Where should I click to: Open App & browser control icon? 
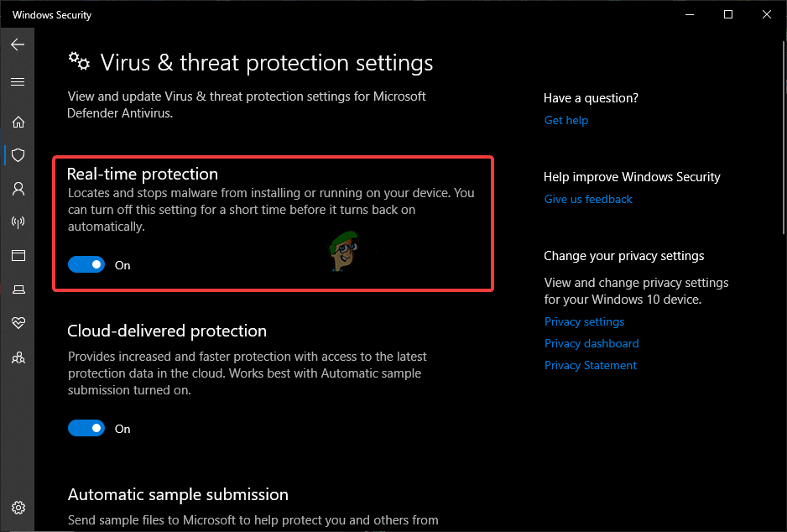click(18, 255)
